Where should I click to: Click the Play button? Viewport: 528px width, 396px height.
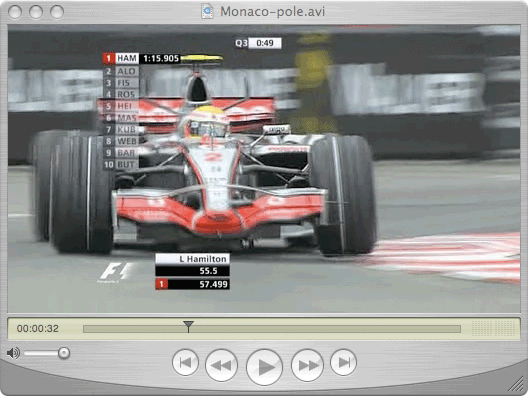[x=264, y=367]
